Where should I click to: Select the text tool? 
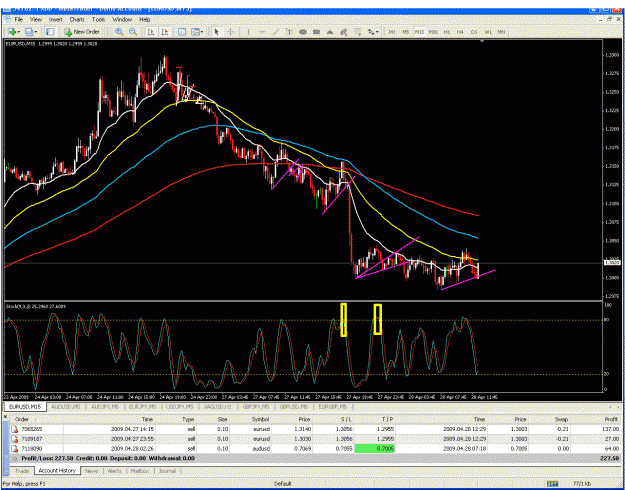(x=289, y=32)
